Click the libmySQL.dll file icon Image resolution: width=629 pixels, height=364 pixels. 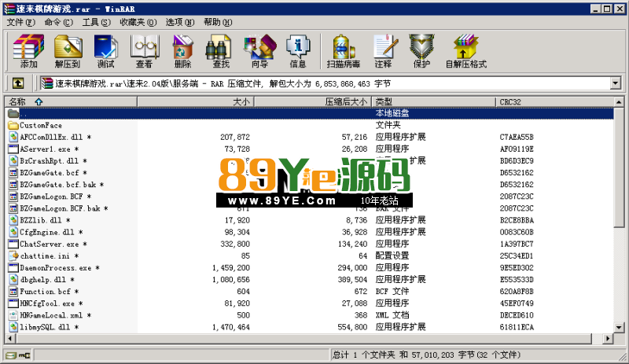point(13,327)
